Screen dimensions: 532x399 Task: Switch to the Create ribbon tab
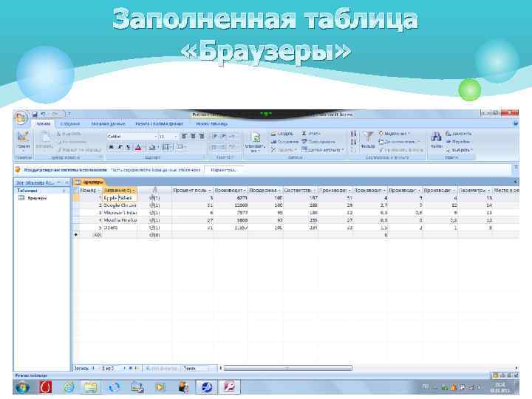70,124
